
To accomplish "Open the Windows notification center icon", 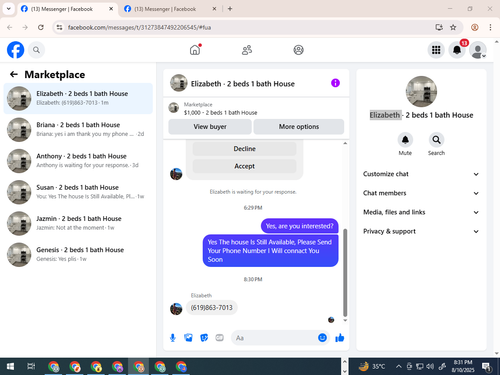I will coord(487,367).
